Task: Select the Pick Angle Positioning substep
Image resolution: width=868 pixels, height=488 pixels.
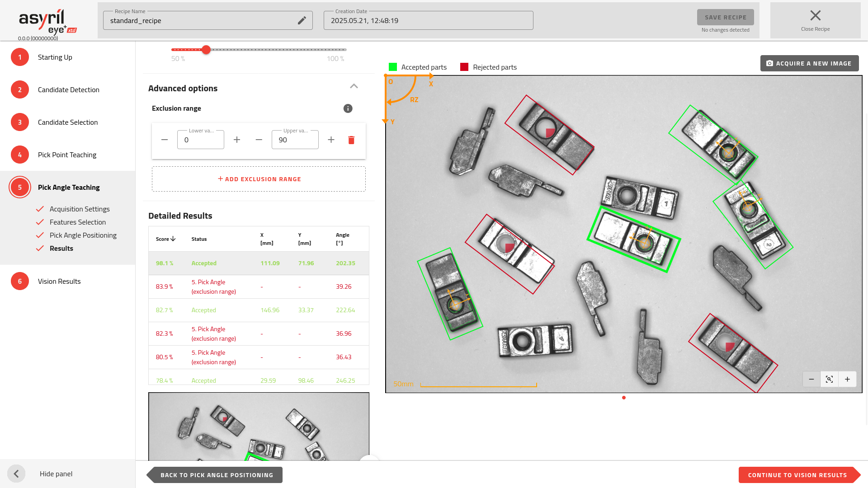Action: (x=83, y=235)
